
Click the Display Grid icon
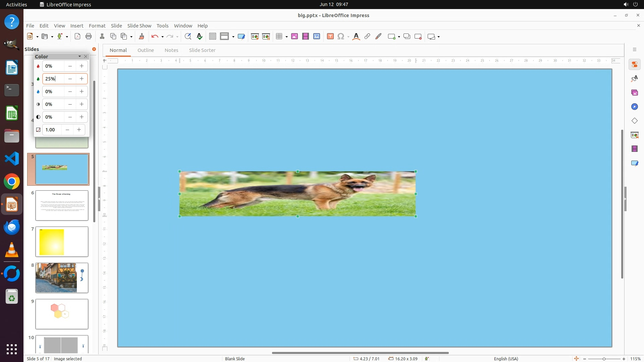coord(213,37)
